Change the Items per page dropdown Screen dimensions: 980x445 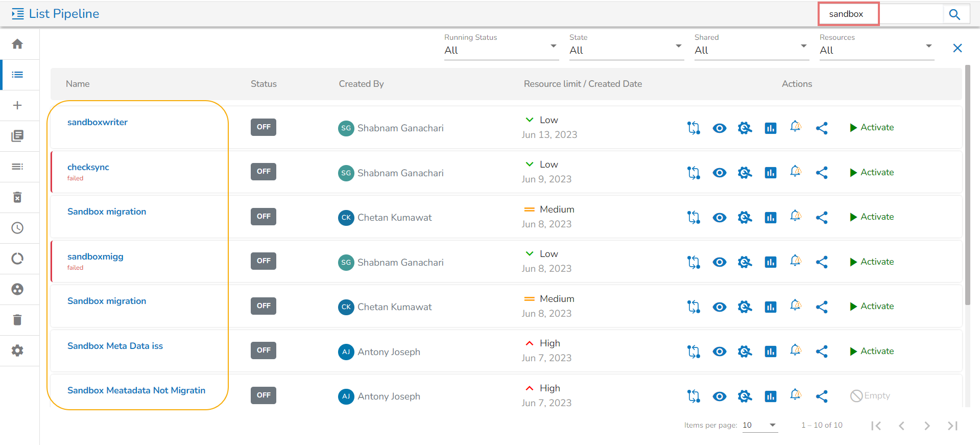point(759,425)
